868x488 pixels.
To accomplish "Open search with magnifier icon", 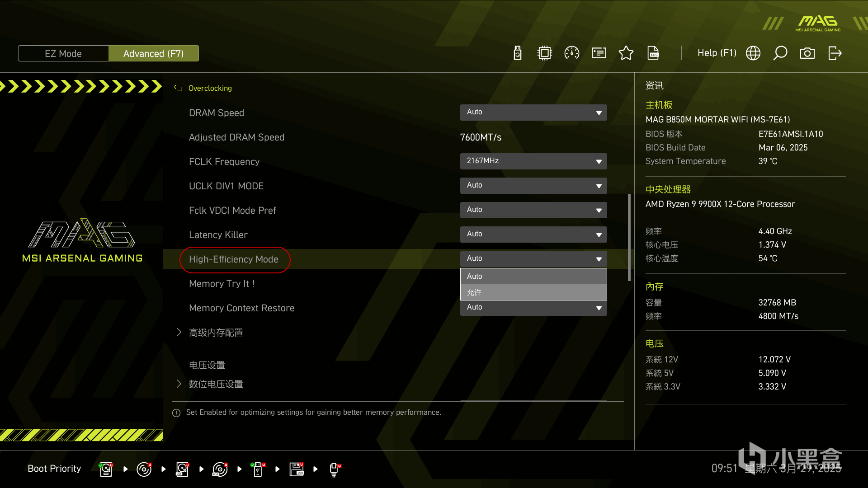I will click(780, 53).
